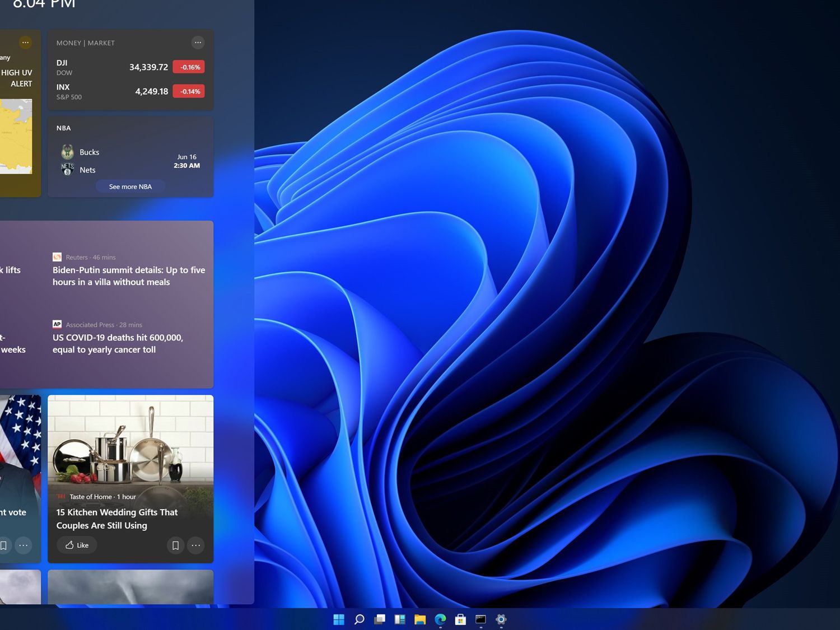Open Money Market widget options menu
The width and height of the screenshot is (840, 630).
(x=198, y=43)
